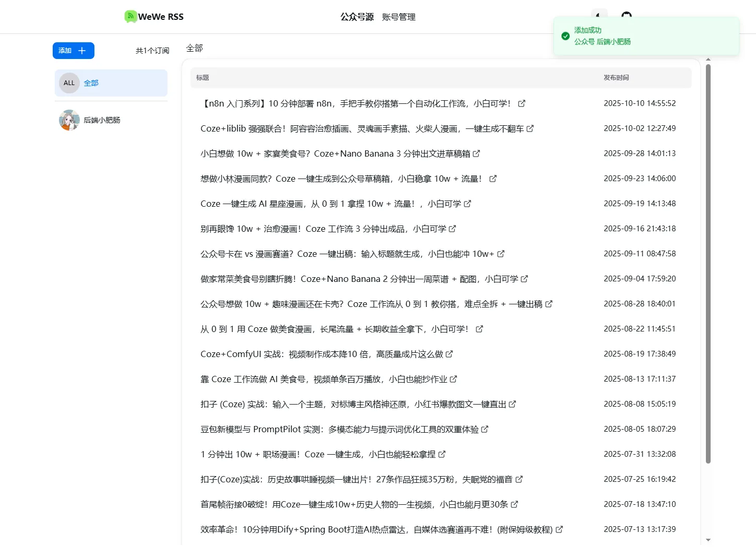756x557 pixels.
Task: Open external link icon for 做美食漫画 长尾流量 article
Action: [x=479, y=329]
